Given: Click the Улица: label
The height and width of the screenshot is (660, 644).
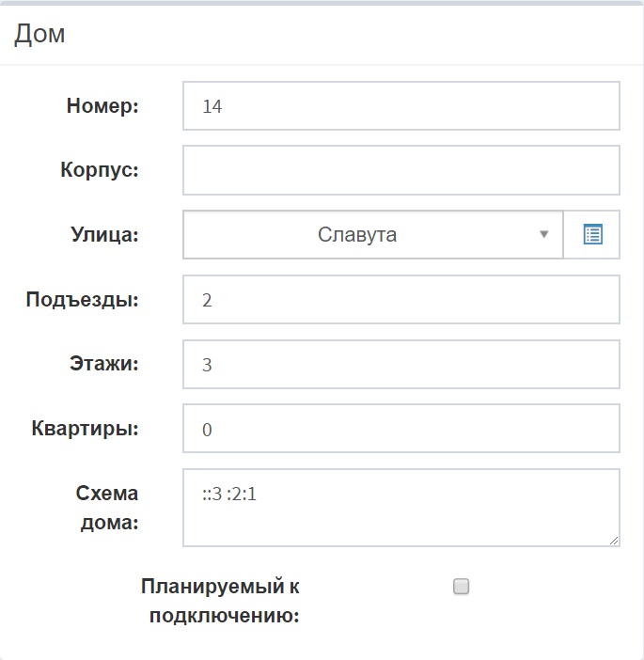Looking at the screenshot, I should (x=104, y=234).
